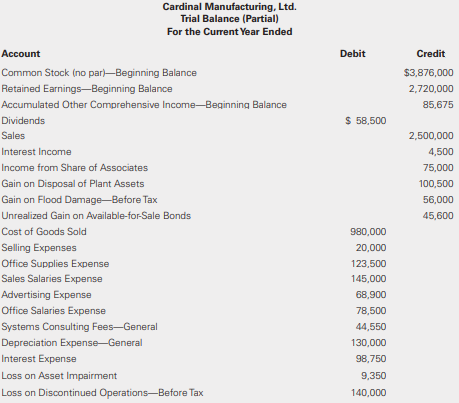Click the Advertising Expense 68,900 amount
459x403 pixels.
371,295
